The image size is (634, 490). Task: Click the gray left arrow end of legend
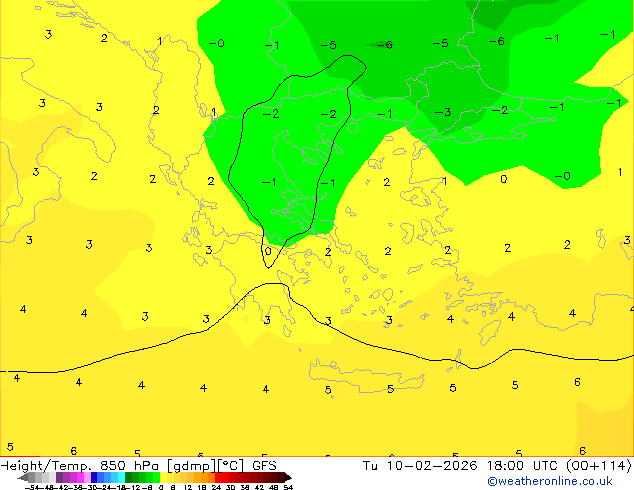tap(23, 477)
